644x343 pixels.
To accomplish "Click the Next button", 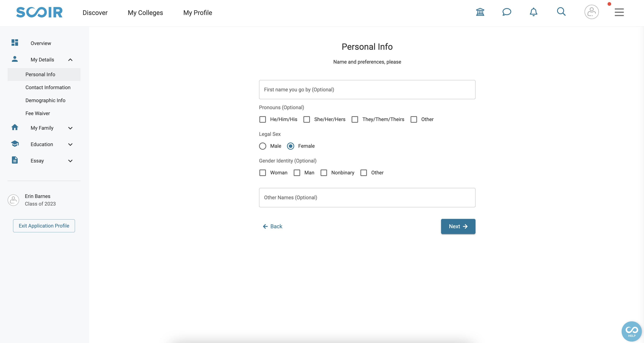I will (x=458, y=226).
